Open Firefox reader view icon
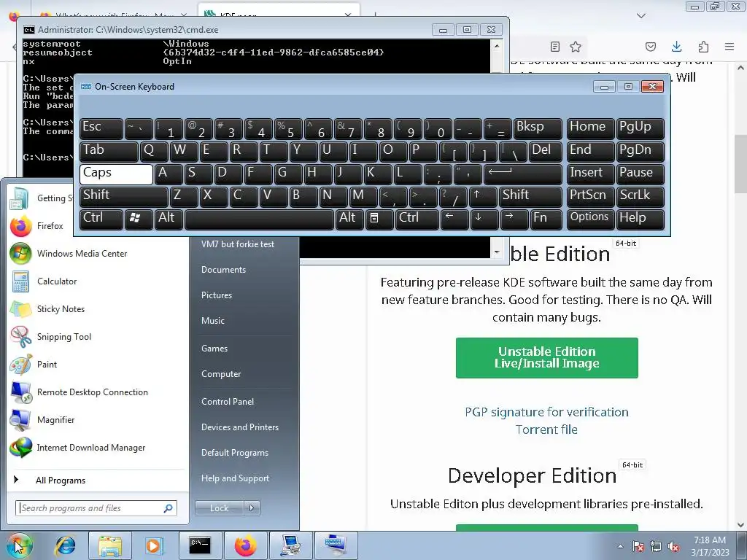Image resolution: width=747 pixels, height=560 pixels. click(x=554, y=47)
